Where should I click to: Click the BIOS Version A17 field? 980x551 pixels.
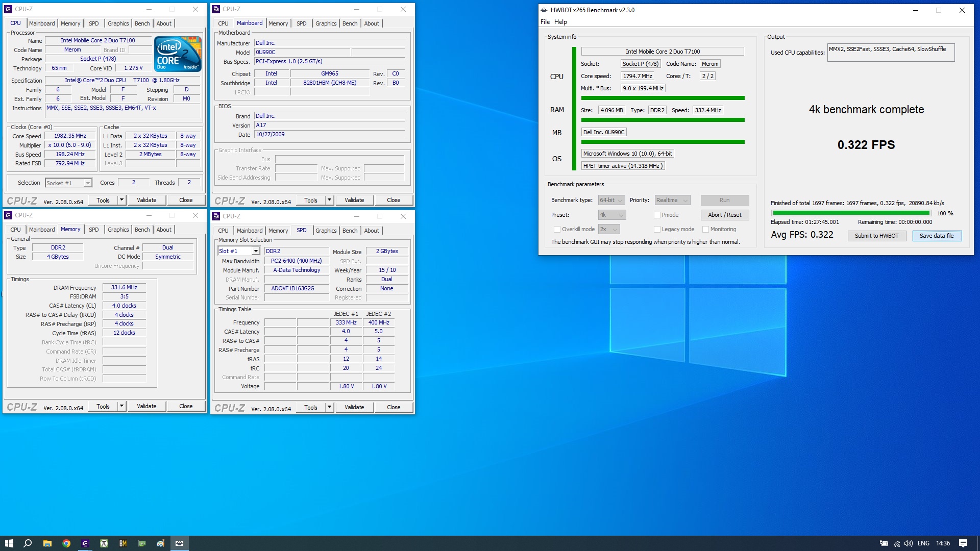click(x=329, y=125)
